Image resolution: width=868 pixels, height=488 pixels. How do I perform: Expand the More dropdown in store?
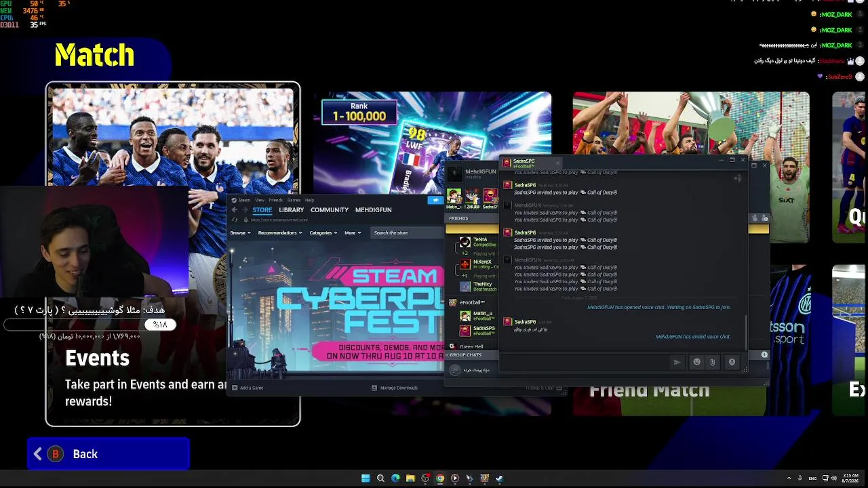coord(353,232)
